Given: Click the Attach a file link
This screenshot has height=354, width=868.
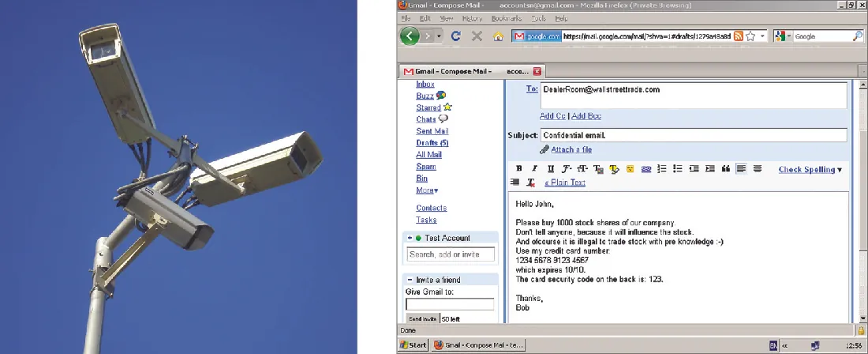Looking at the screenshot, I should [571, 150].
